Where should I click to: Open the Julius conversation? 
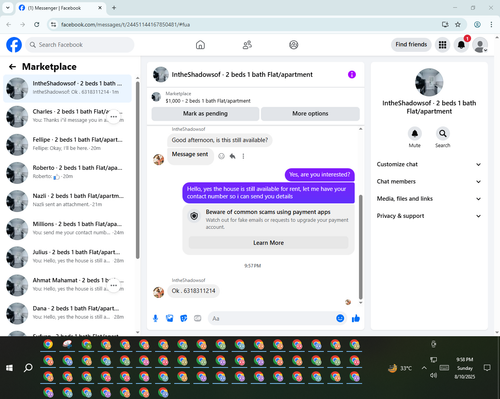tap(67, 257)
